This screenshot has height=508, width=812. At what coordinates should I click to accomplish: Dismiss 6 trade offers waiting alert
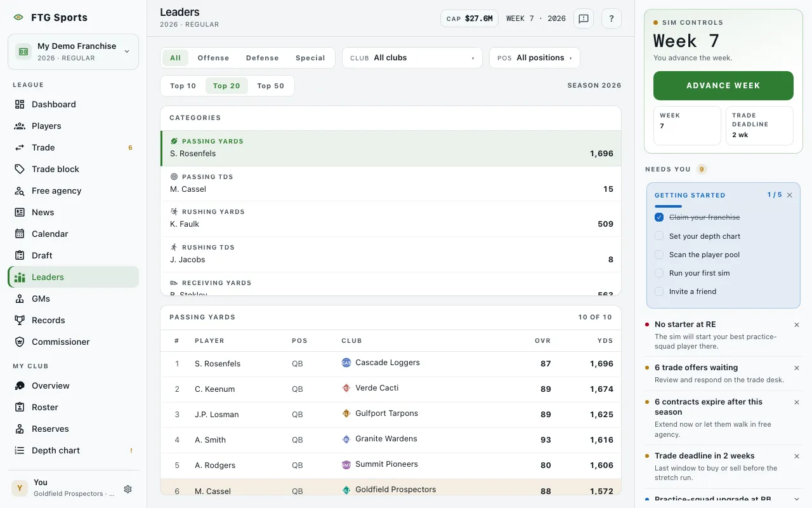click(797, 368)
